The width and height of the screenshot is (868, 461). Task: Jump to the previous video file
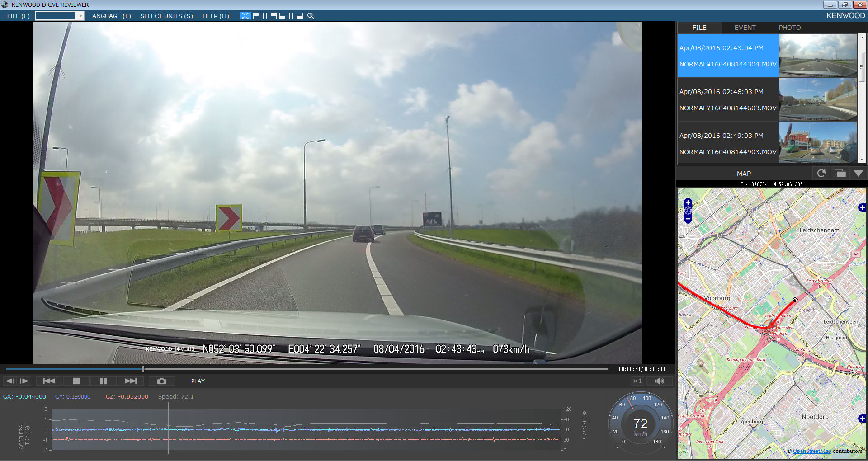49,381
